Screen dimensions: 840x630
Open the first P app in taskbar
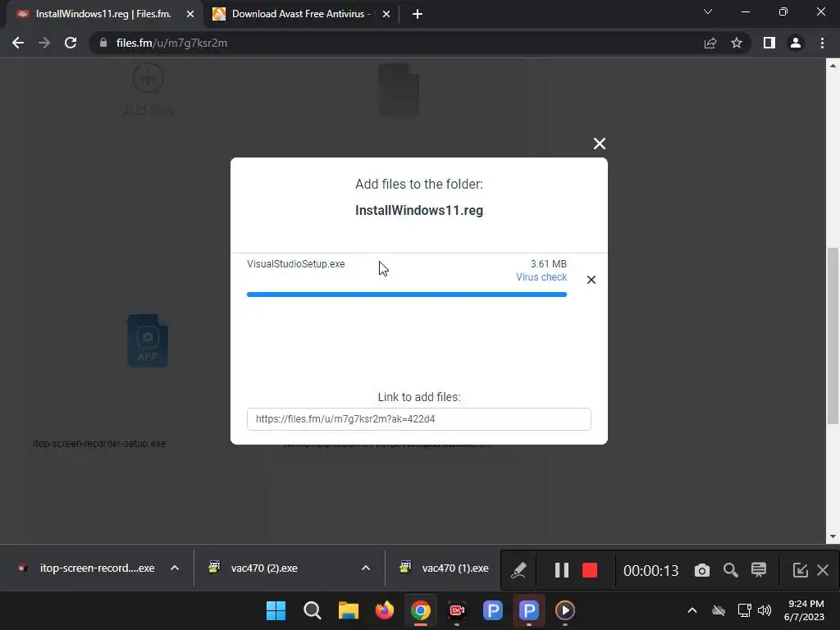pos(493,610)
